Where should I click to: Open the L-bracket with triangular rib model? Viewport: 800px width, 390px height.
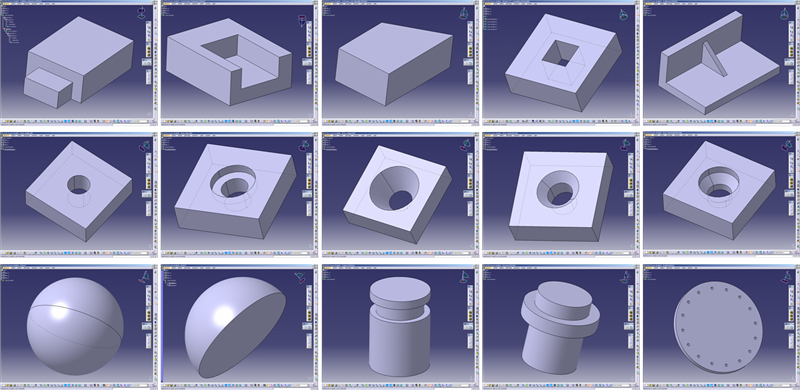[719, 62]
